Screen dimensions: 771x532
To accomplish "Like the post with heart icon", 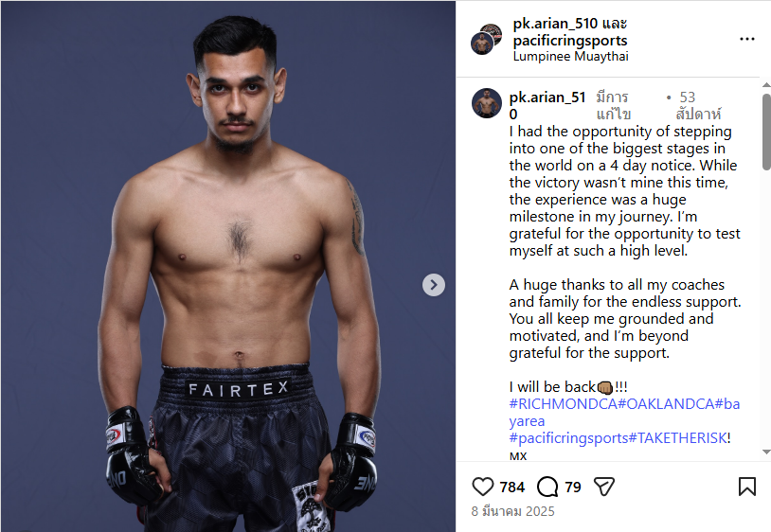I will click(482, 487).
